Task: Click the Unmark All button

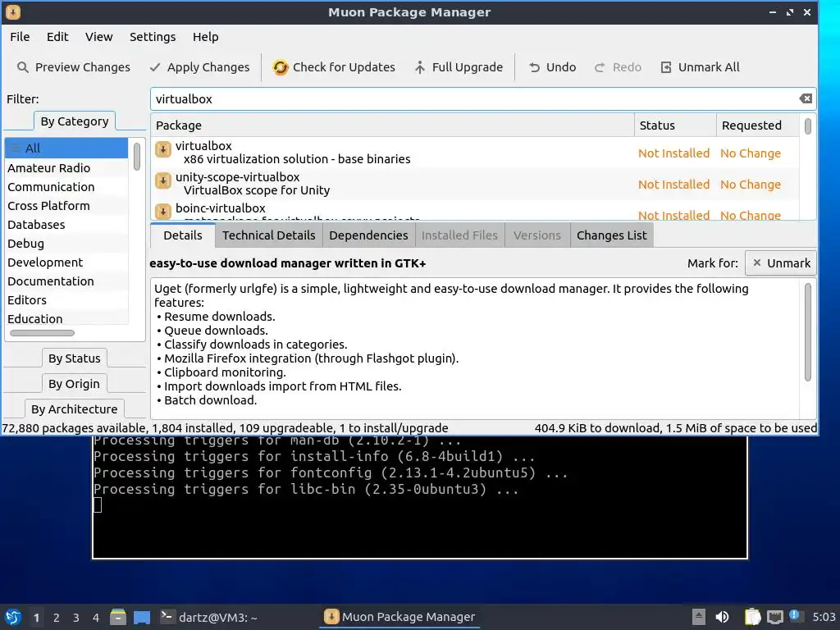Action: click(701, 67)
